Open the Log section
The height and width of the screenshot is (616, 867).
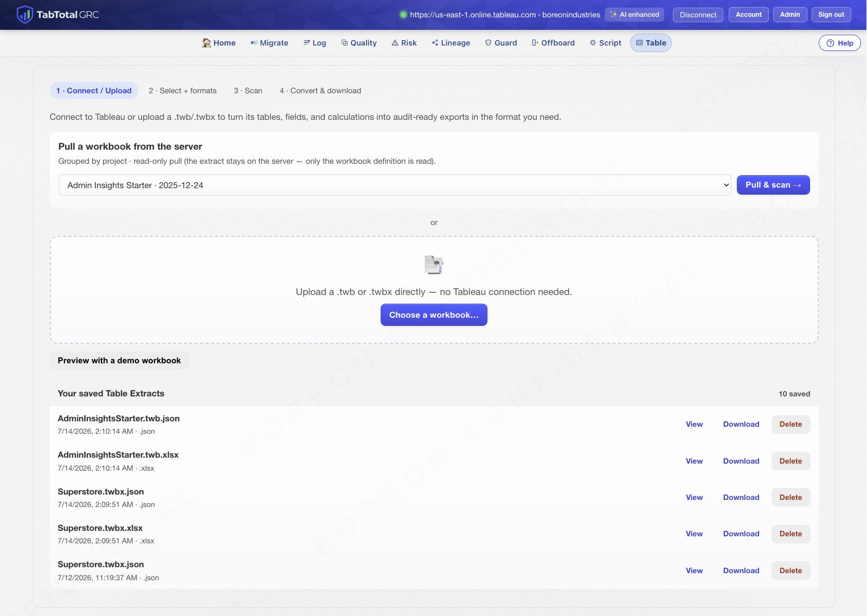pos(314,43)
